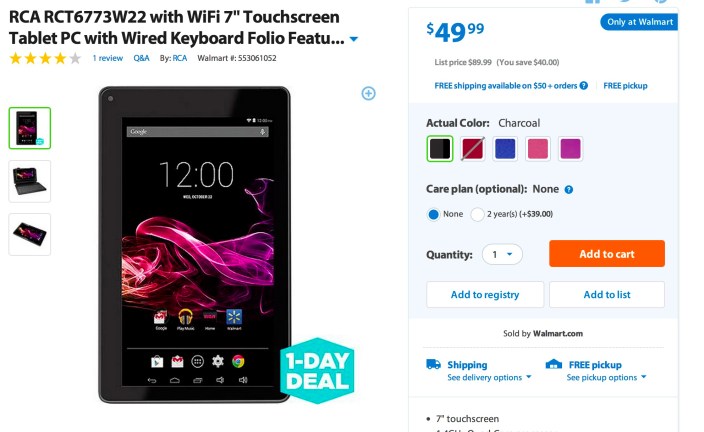This screenshot has height=432, width=704.
Task: Select the None care plan option
Action: tap(433, 214)
